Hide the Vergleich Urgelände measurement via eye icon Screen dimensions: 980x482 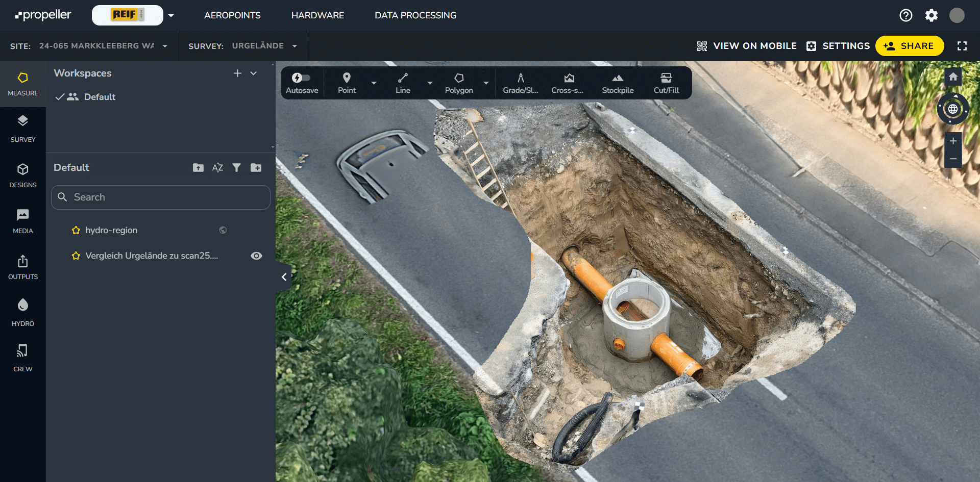256,256
